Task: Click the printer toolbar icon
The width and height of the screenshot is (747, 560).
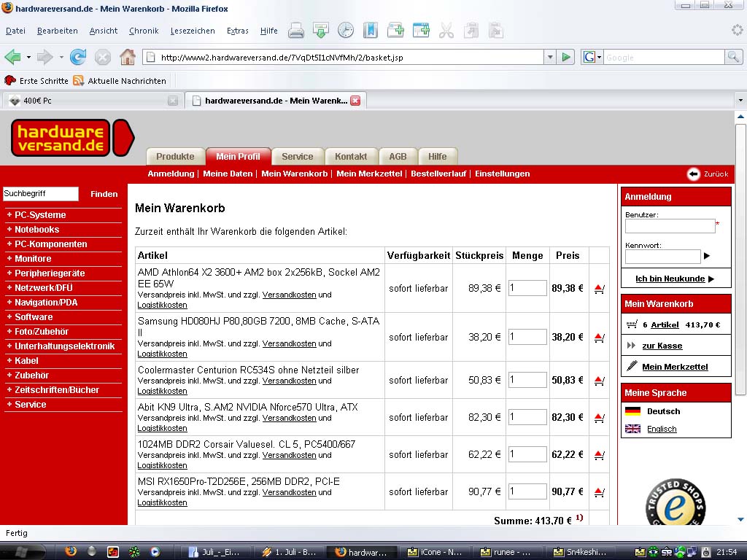Action: click(296, 31)
